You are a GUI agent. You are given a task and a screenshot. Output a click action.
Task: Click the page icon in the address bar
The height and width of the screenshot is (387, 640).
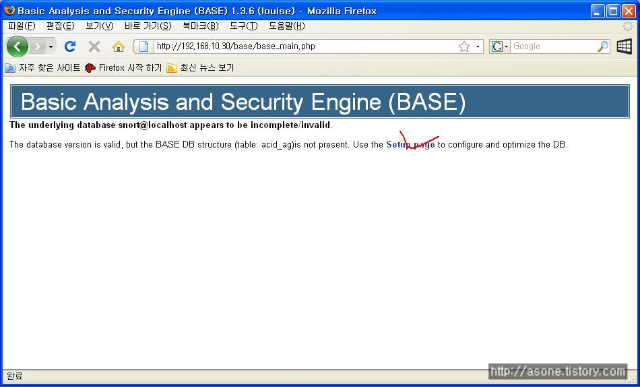(144, 47)
